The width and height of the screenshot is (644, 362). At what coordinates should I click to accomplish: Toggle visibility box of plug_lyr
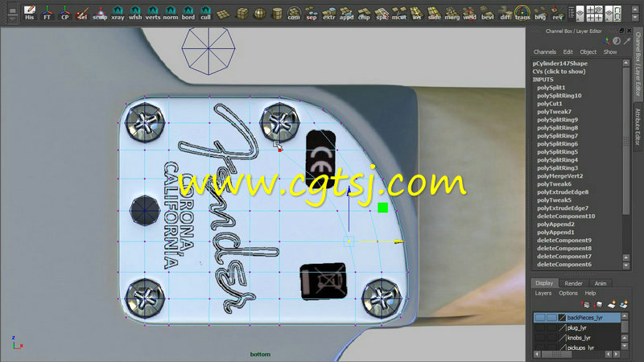click(x=539, y=327)
